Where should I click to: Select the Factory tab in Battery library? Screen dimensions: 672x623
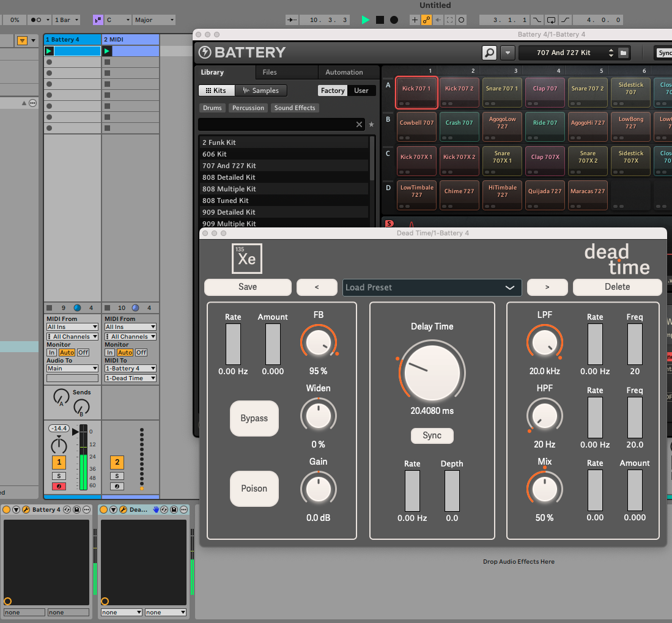(333, 90)
